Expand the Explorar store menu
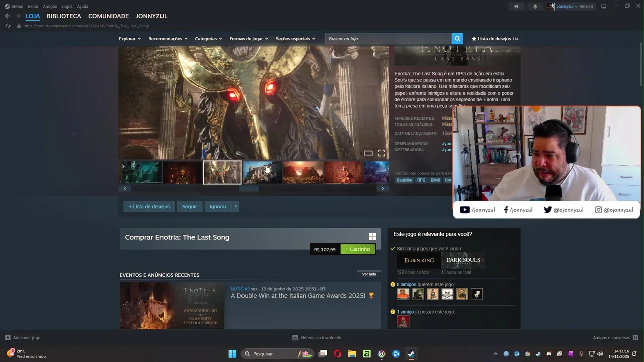This screenshot has width=644, height=362. [x=130, y=39]
